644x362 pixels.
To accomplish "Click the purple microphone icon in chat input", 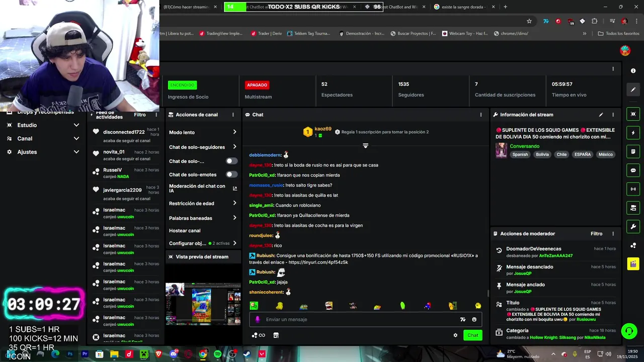I will tap(258, 319).
